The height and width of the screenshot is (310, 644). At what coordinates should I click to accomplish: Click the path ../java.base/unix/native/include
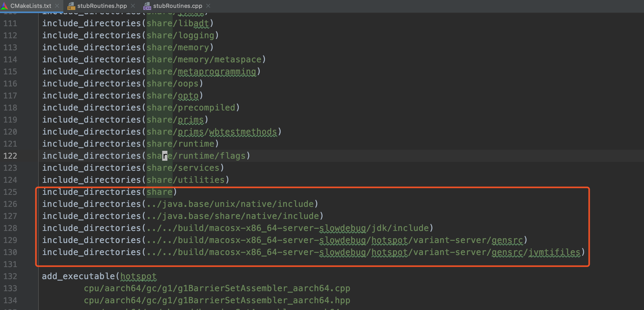pyautogui.click(x=230, y=204)
